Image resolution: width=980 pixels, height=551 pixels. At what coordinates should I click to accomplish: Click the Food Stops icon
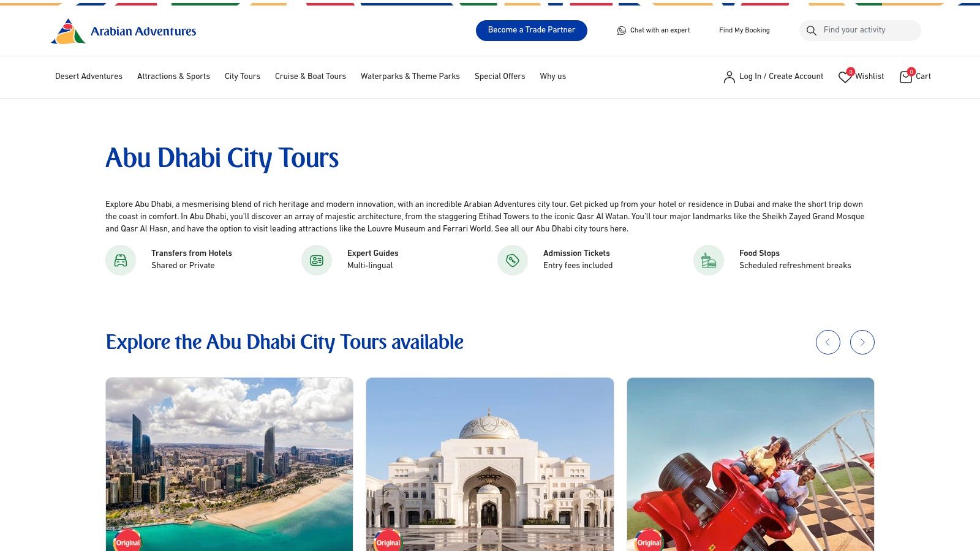[x=709, y=260]
